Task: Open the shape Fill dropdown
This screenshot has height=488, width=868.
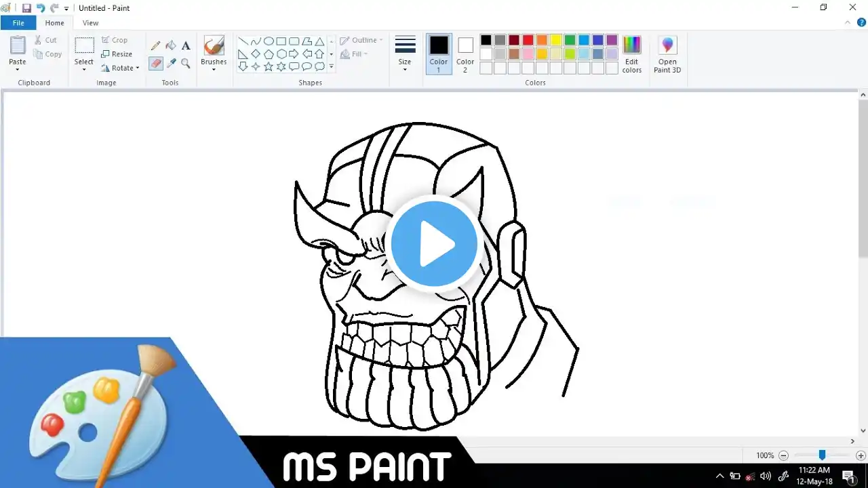Action: click(x=354, y=54)
